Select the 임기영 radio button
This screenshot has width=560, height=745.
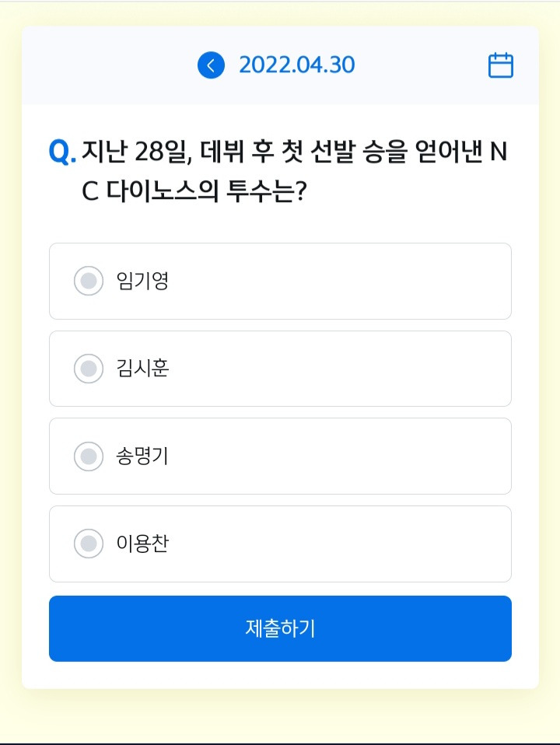(x=89, y=281)
